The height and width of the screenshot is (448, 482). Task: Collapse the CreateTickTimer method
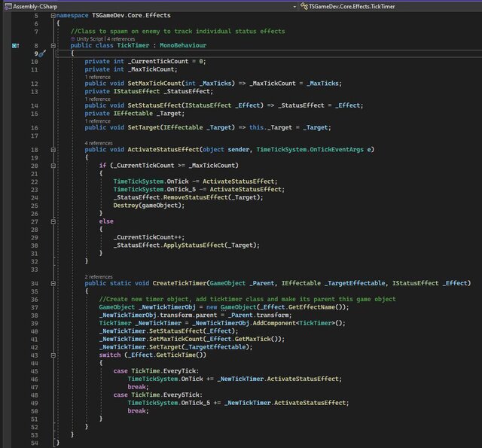[53, 283]
